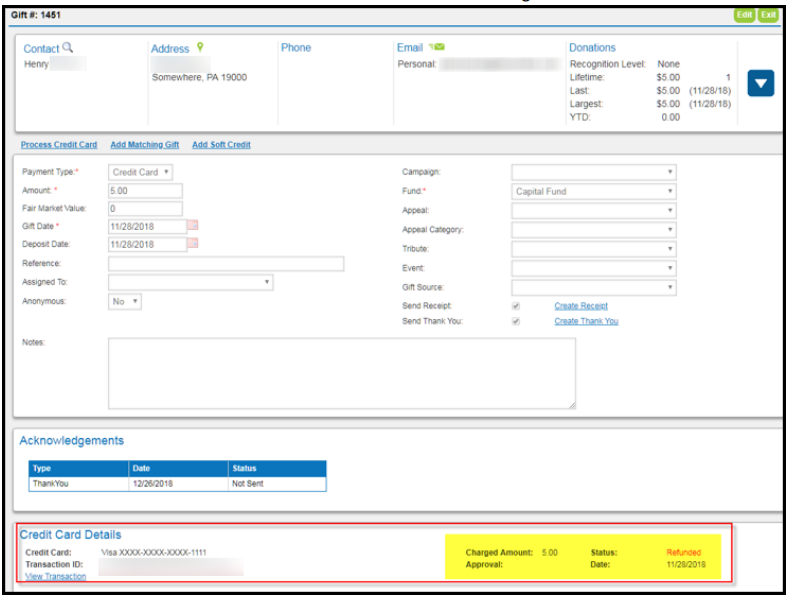The height and width of the screenshot is (597, 786).
Task: Click the Contact search magnifier icon
Action: (68, 48)
